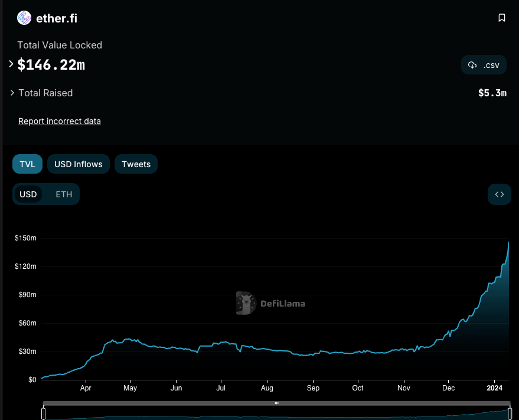Click the Jun label on the x-axis
The height and width of the screenshot is (420, 519).
coord(176,388)
